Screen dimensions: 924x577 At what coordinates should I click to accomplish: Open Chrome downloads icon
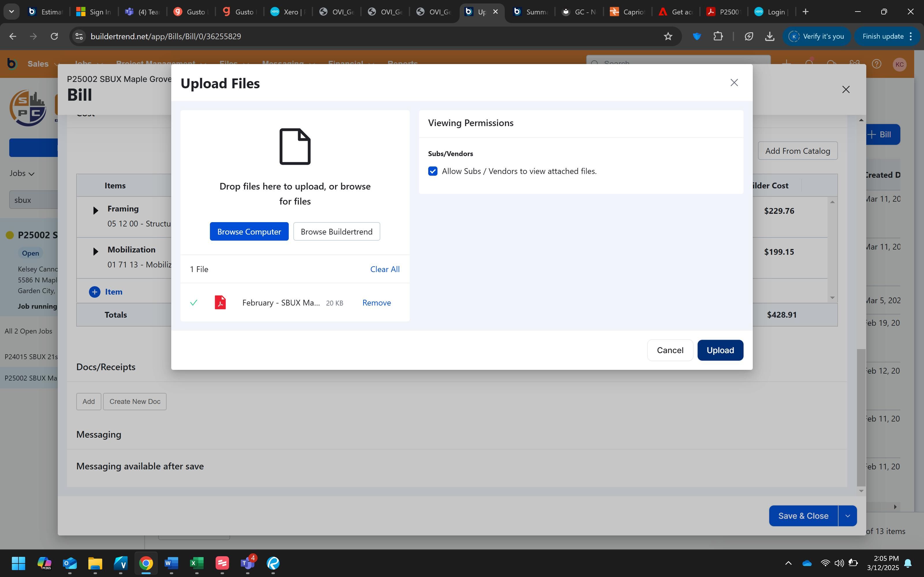[770, 36]
